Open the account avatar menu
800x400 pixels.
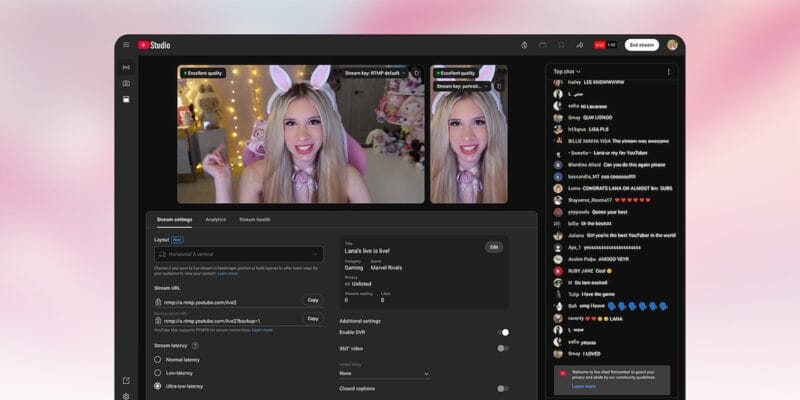click(x=672, y=45)
